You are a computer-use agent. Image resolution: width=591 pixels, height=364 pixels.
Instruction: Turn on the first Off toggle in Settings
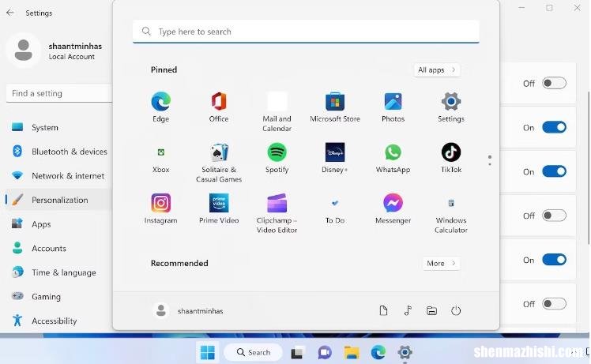(554, 83)
